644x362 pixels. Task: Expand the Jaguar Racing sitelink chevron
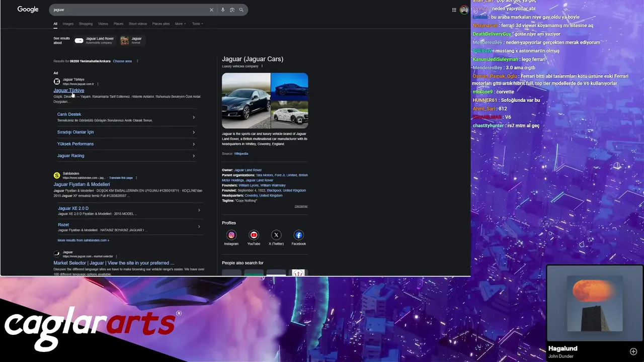pos(194,156)
